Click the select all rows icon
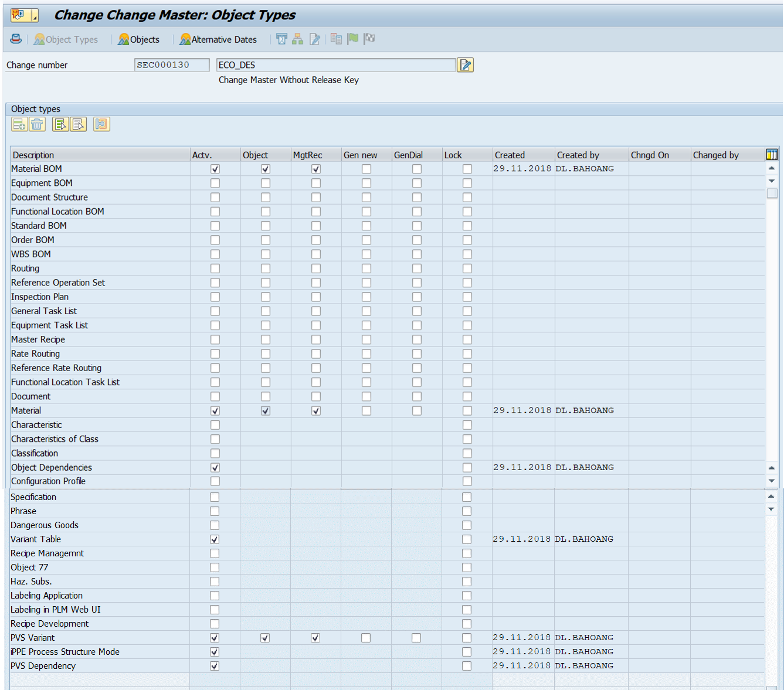 click(60, 124)
